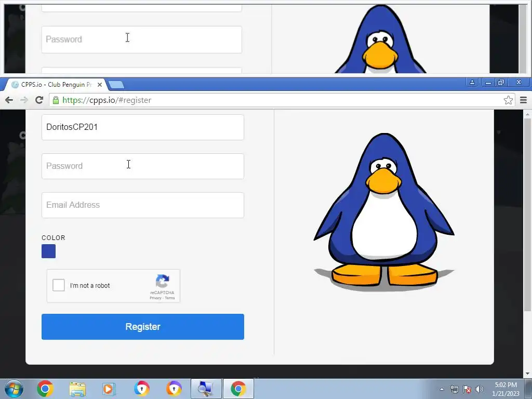
Task: Click the page vertical scrollbar thumb
Action: point(527,215)
